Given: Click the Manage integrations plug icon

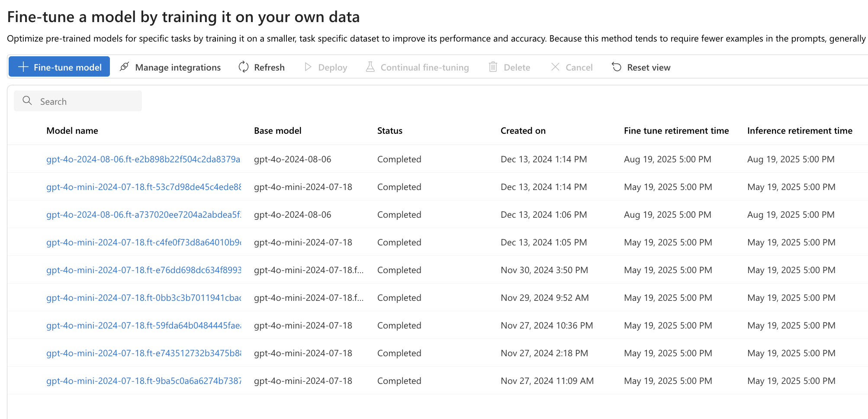Looking at the screenshot, I should 124,67.
